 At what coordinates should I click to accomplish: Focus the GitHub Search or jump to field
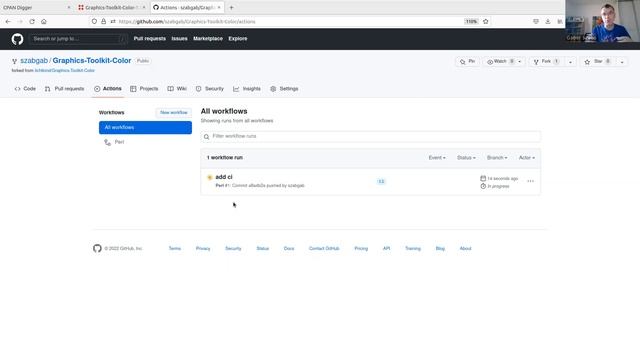pos(78,39)
